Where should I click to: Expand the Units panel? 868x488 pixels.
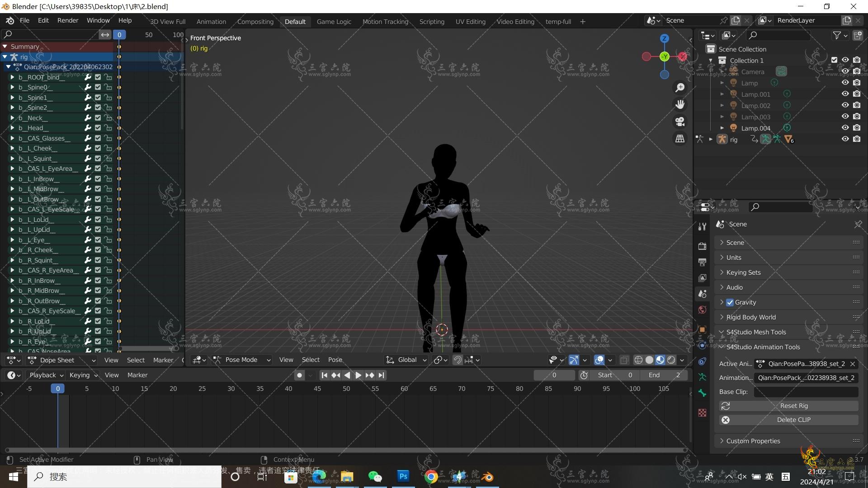pyautogui.click(x=789, y=258)
